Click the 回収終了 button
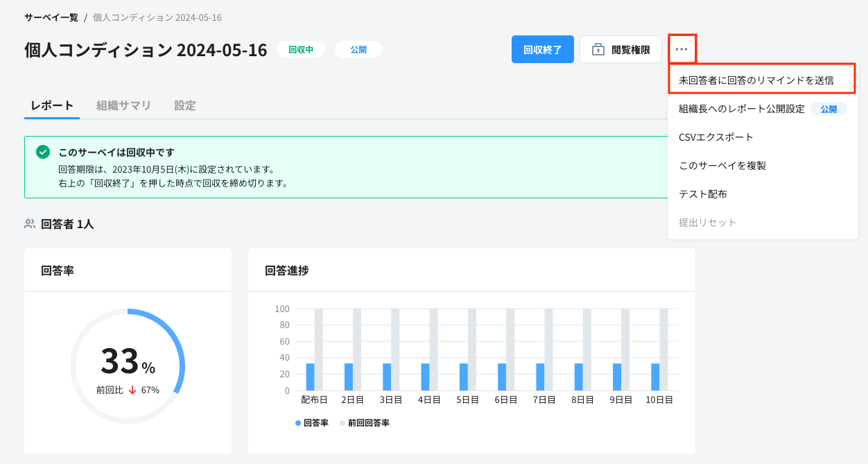Image resolution: width=868 pixels, height=464 pixels. (542, 49)
